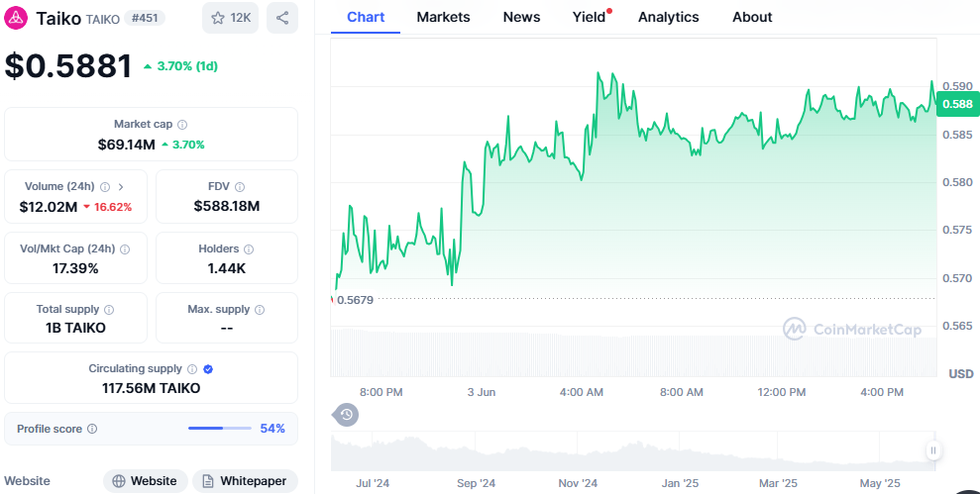Grab the range slider pause handle
Image resolution: width=980 pixels, height=494 pixels.
[933, 450]
